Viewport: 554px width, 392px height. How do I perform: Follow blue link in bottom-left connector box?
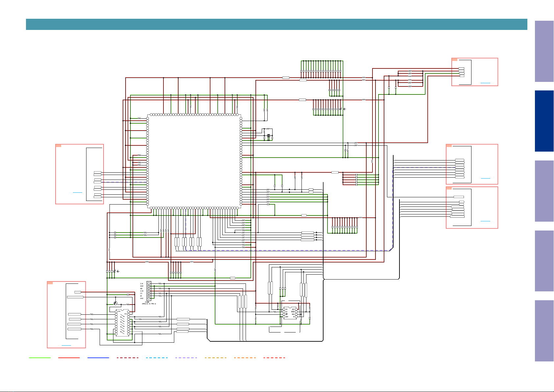tap(66, 345)
